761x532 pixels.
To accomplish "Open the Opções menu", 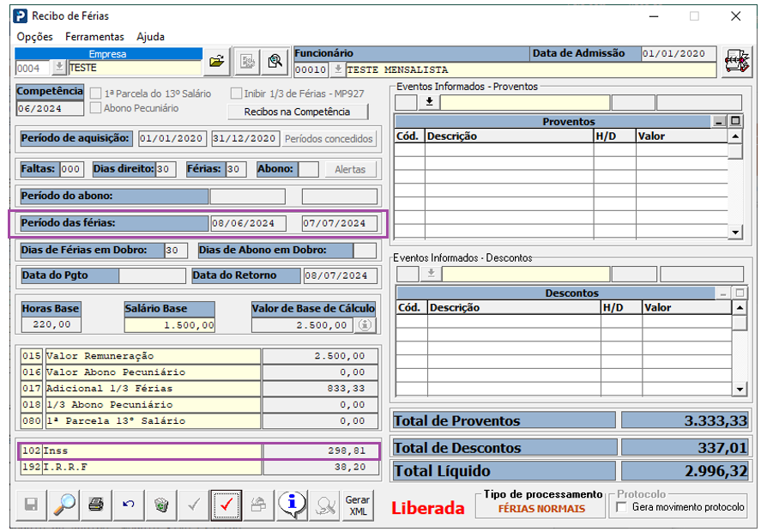I will pyautogui.click(x=34, y=37).
